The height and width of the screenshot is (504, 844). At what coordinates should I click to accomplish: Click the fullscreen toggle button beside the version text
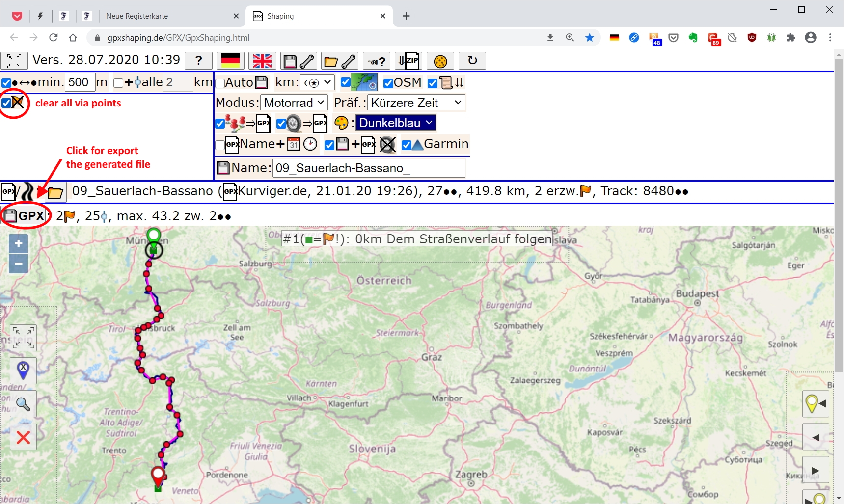coord(14,61)
